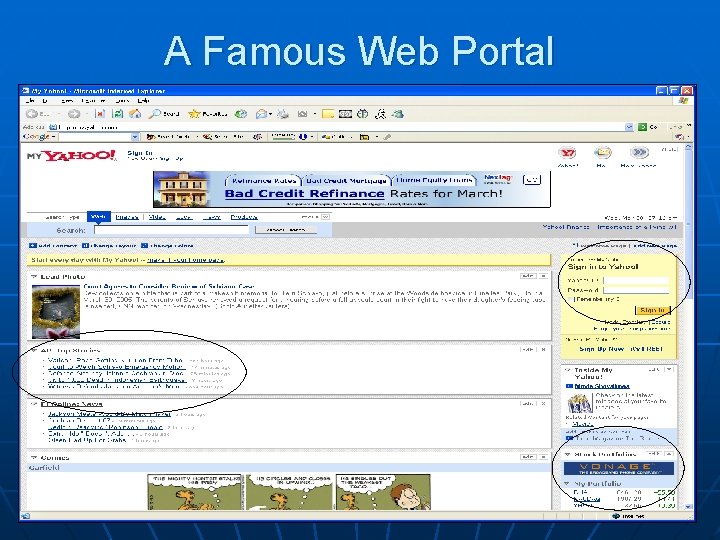Click the Print icon in IE toolbar
The image size is (720, 540).
click(283, 113)
